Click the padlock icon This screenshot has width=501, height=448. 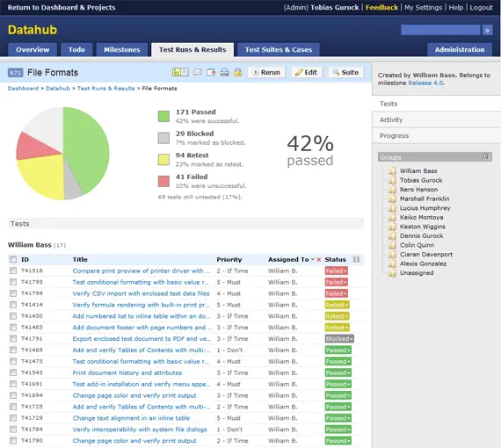click(237, 73)
